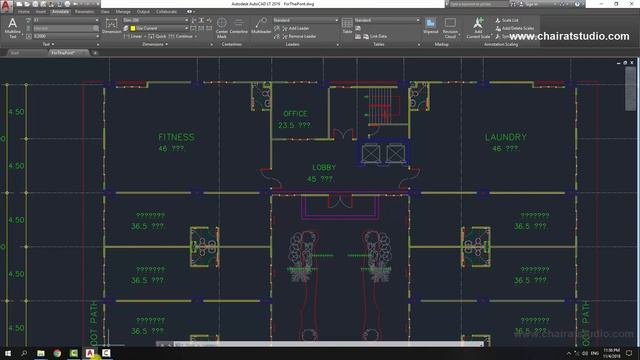
Task: Click the new drawing tab plus button
Action: 95,53
